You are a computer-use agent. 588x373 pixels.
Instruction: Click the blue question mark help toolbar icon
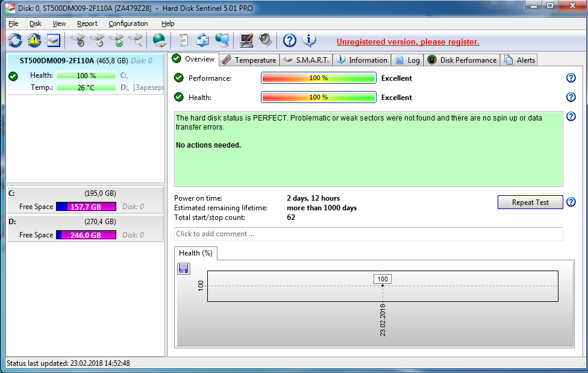[x=290, y=40]
